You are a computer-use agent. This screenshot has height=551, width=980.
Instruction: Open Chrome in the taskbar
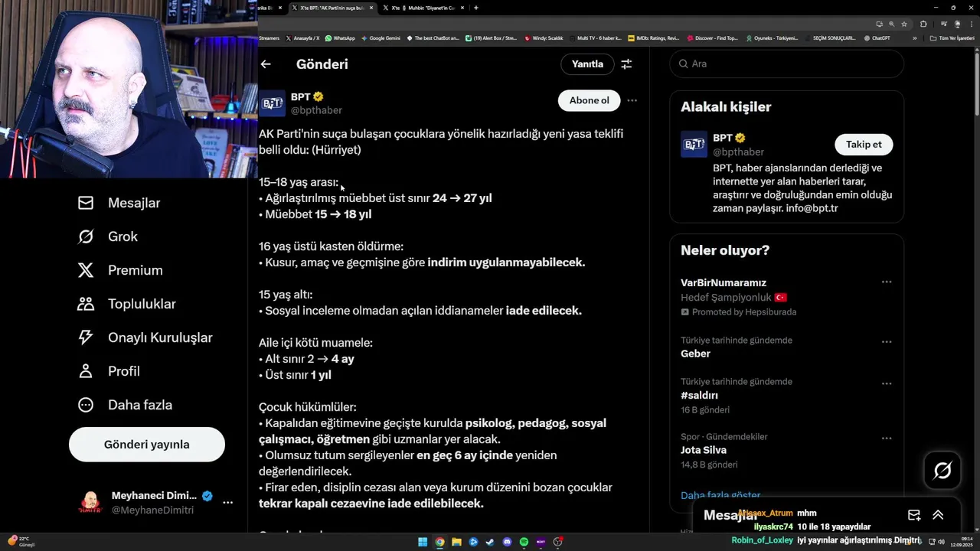439,542
